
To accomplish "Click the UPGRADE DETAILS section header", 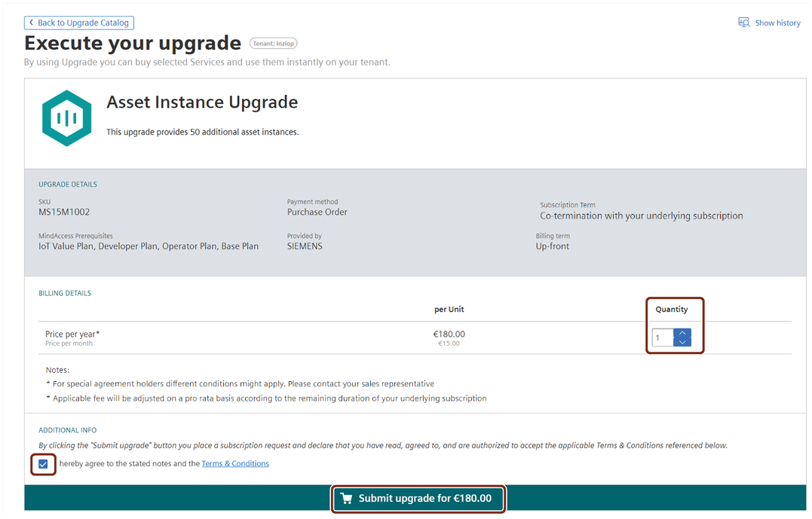I will [x=68, y=185].
